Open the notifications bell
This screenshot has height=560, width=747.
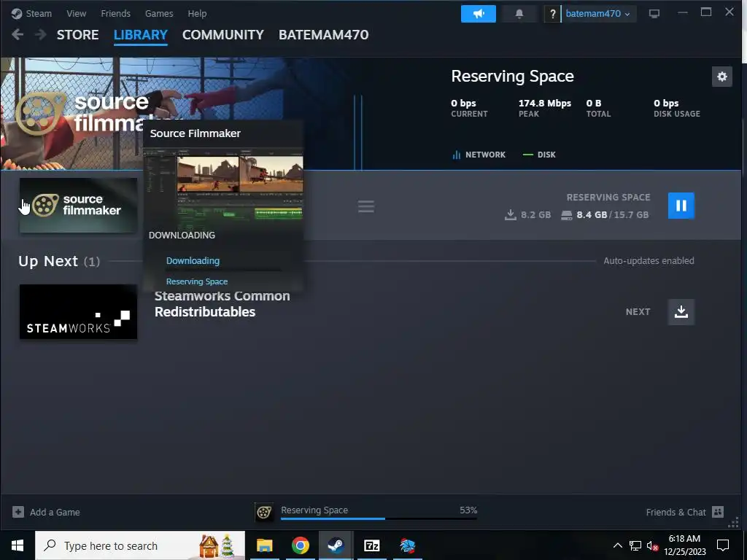click(519, 14)
